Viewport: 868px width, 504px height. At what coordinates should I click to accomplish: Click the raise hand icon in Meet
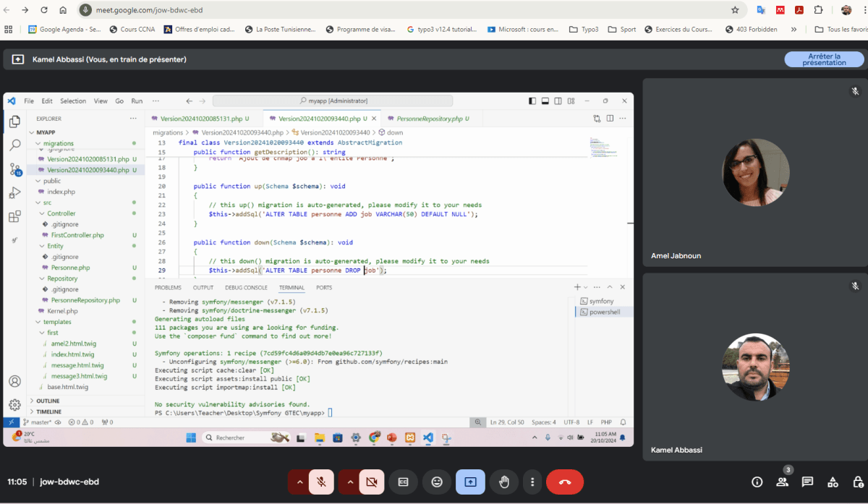pos(504,482)
